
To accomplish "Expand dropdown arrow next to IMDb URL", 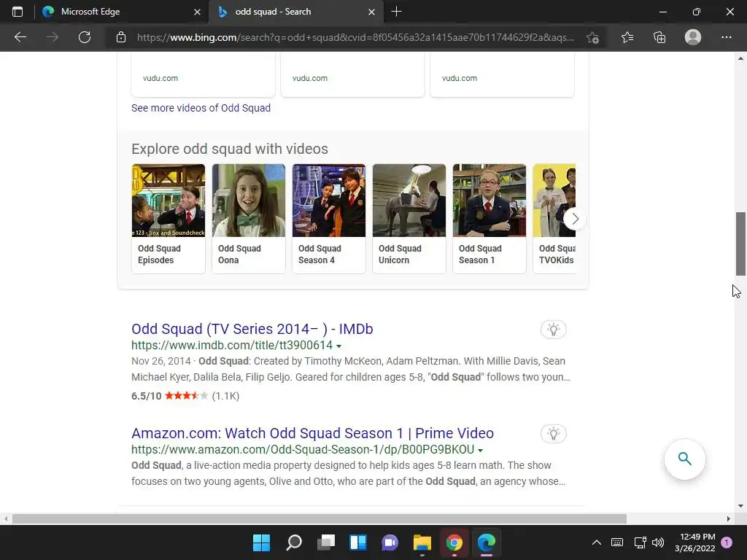I will pos(338,346).
